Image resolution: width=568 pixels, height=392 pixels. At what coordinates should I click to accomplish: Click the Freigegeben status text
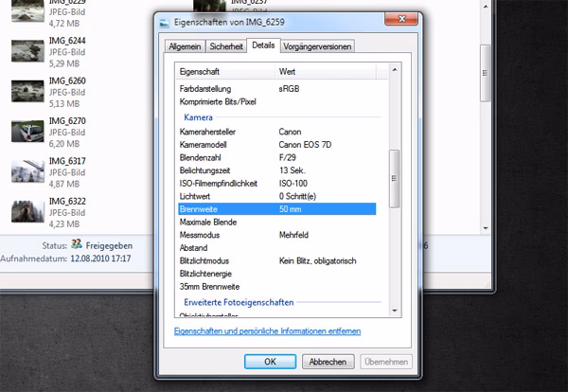109,245
